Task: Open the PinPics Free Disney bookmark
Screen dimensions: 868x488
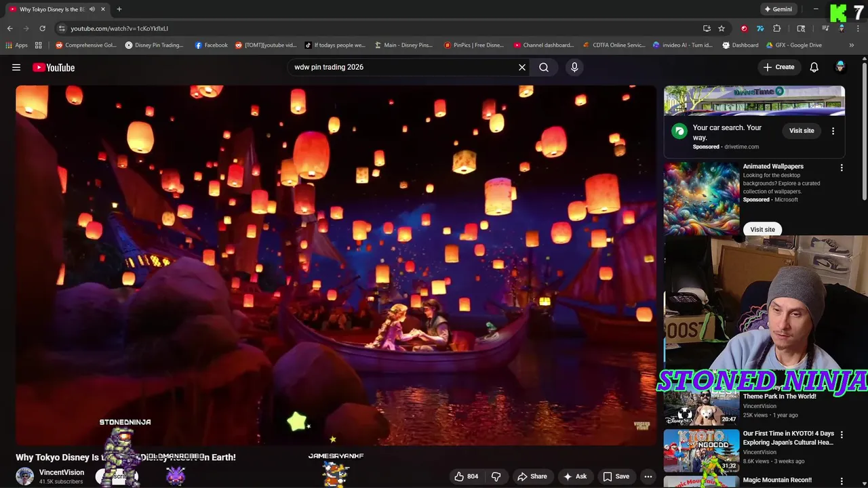Action: (x=474, y=45)
